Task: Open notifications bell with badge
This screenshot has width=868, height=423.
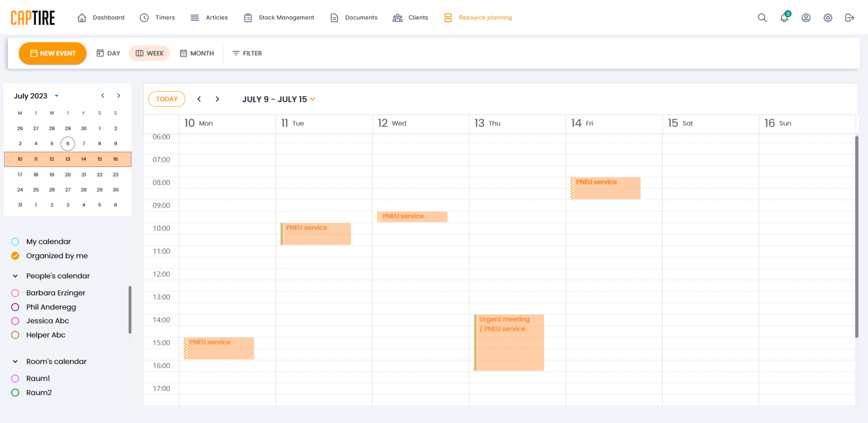Action: (784, 18)
